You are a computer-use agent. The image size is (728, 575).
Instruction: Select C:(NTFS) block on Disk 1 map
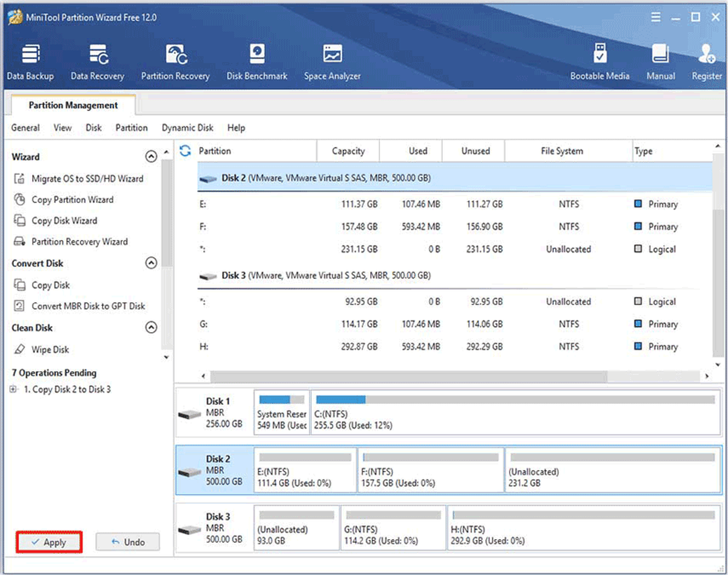[515, 413]
